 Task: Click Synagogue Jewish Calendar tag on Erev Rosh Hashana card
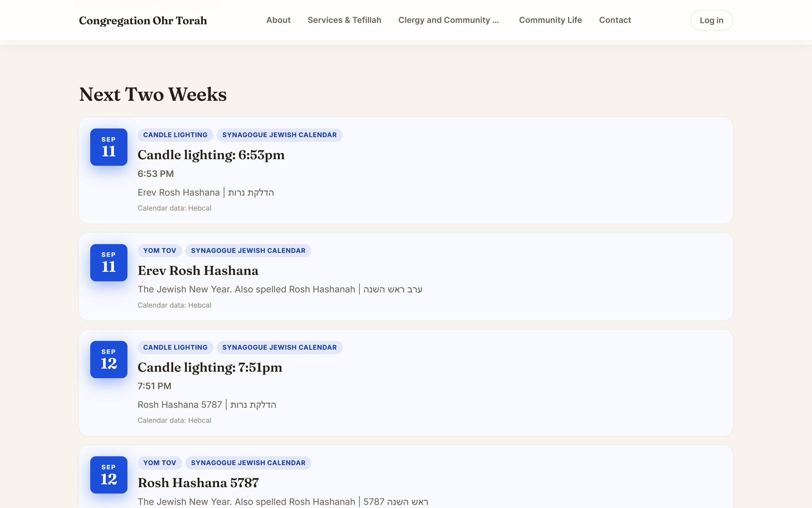[248, 251]
